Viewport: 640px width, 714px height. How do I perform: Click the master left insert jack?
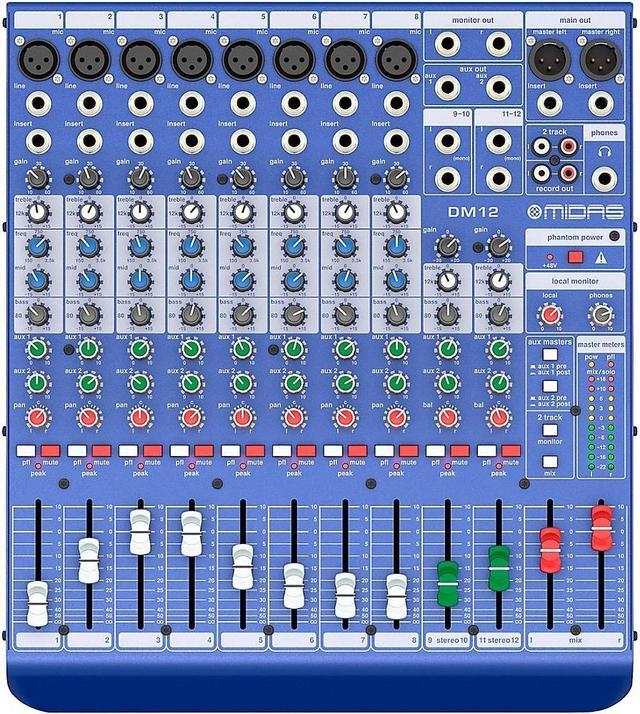pyautogui.click(x=550, y=104)
